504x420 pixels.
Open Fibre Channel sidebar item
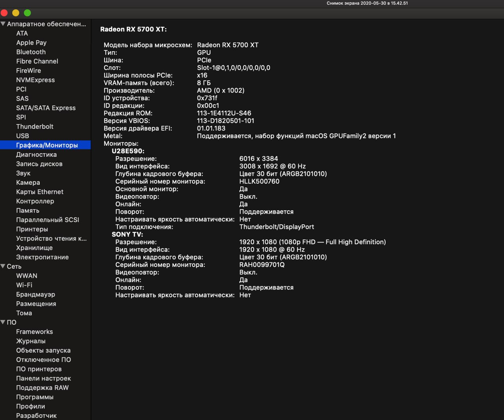[37, 61]
